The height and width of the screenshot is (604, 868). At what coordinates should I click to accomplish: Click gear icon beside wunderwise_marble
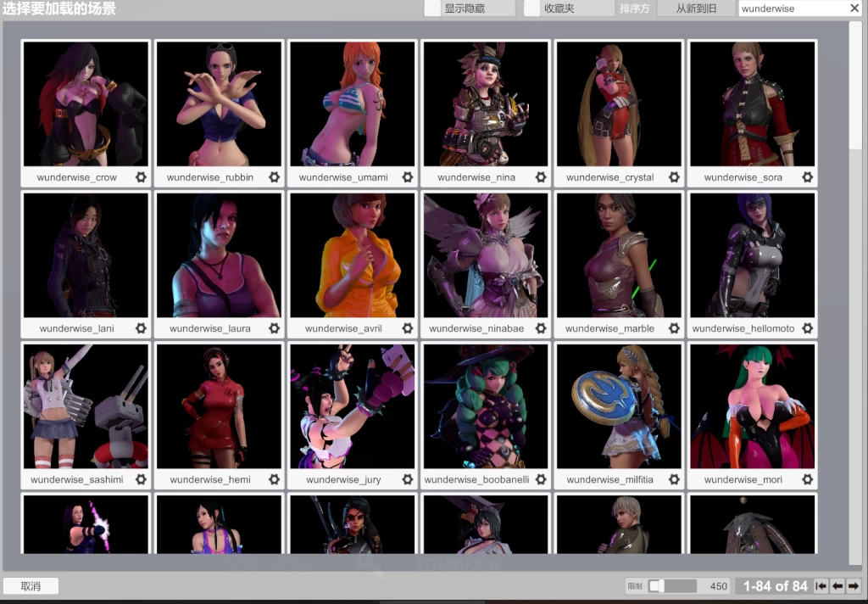pyautogui.click(x=674, y=328)
